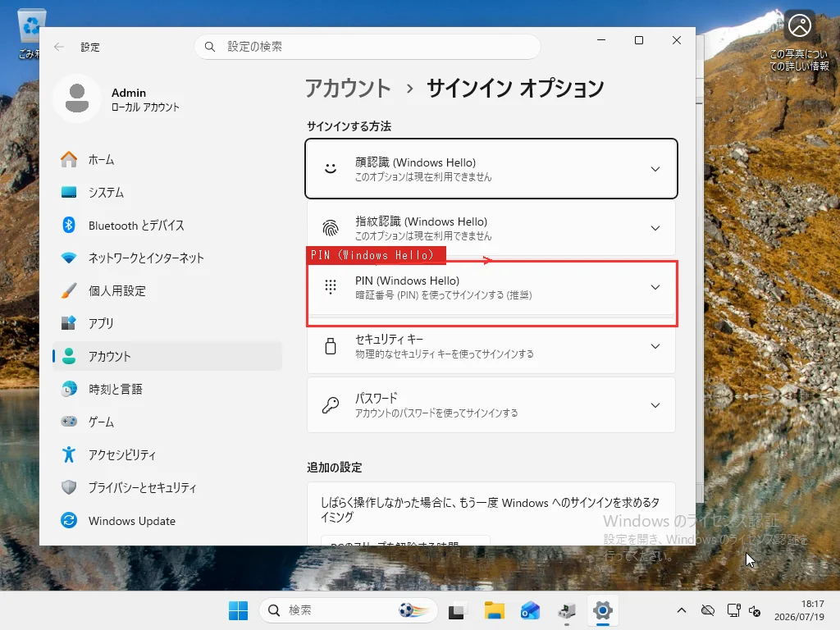
Task: Open the ゲーム settings page
Action: click(167, 422)
